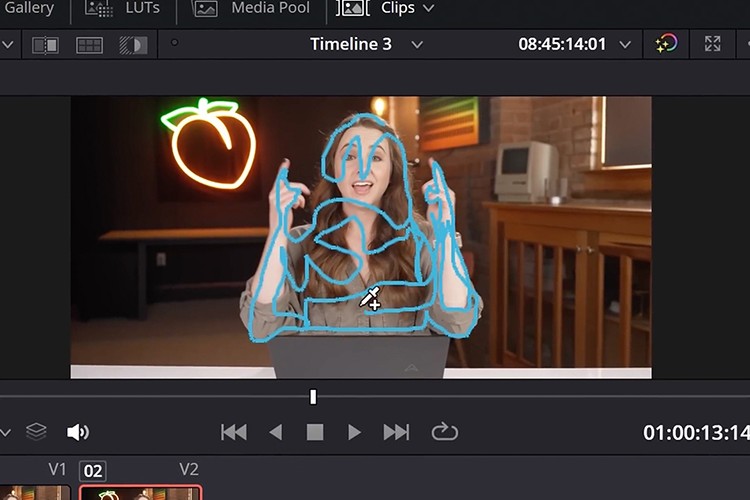Click the colorful magic wand enhance icon

coord(666,44)
